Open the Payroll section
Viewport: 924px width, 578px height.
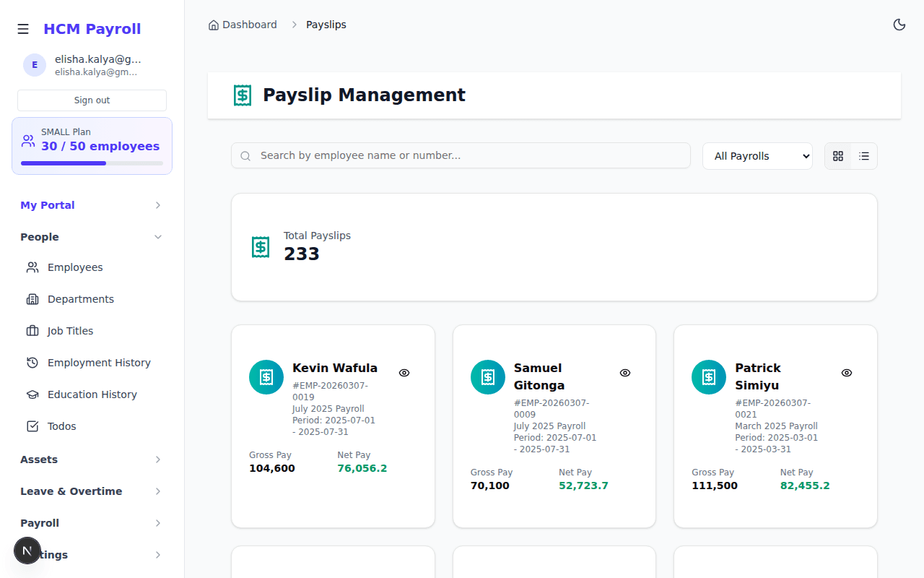(x=92, y=522)
